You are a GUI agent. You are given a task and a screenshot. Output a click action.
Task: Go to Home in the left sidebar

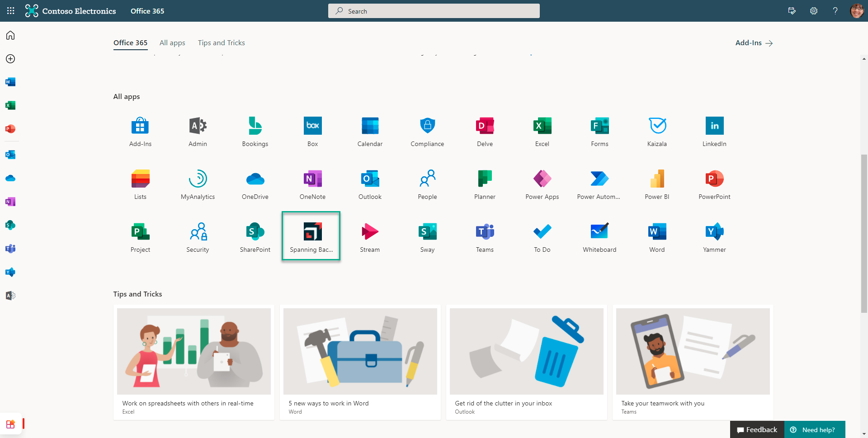(x=10, y=35)
